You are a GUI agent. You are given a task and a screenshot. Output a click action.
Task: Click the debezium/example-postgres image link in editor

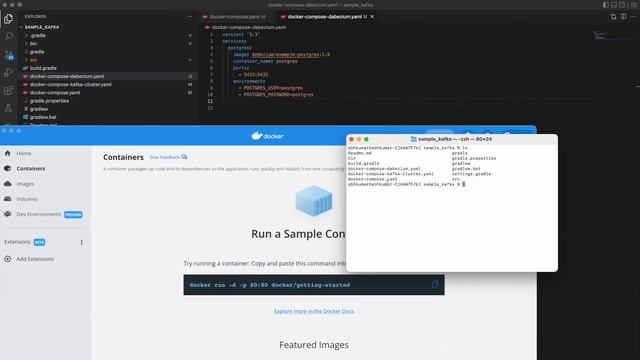tap(285, 55)
